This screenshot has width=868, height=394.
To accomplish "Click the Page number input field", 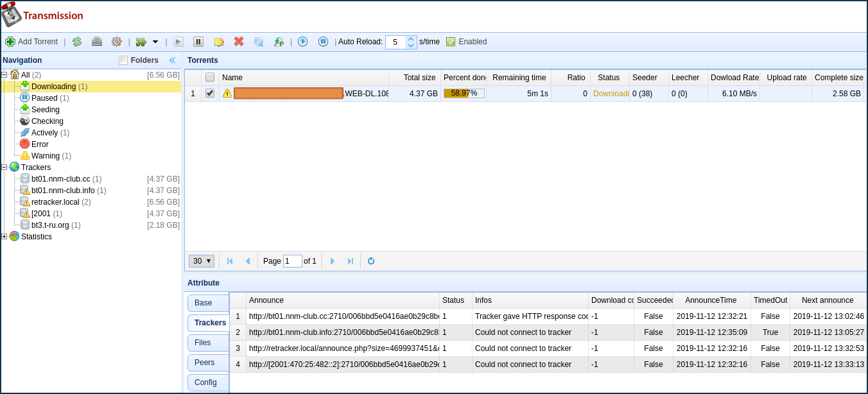I will 293,261.
